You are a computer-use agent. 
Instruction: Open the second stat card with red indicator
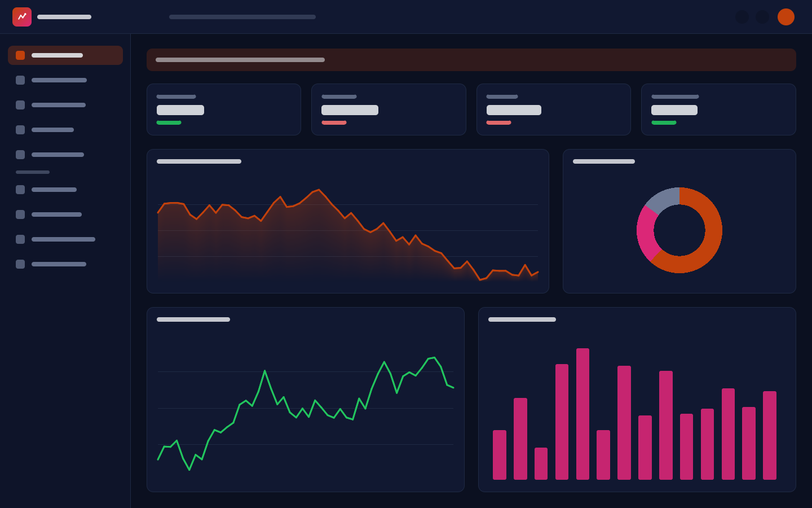[x=389, y=110]
